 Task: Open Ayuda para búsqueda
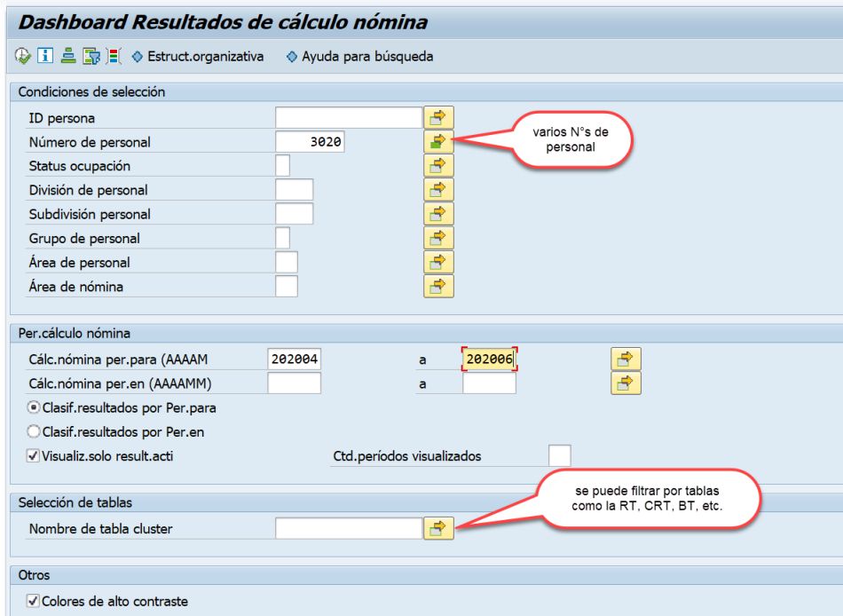click(359, 57)
